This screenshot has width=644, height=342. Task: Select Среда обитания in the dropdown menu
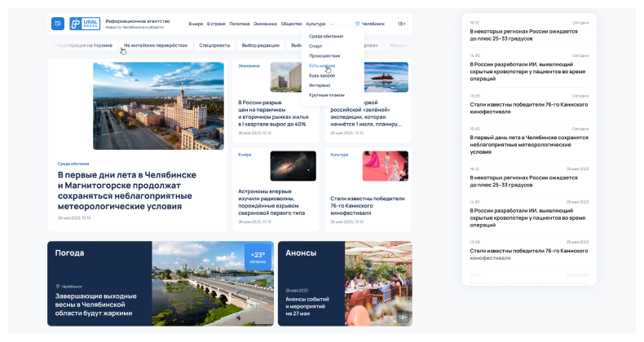[x=326, y=36]
